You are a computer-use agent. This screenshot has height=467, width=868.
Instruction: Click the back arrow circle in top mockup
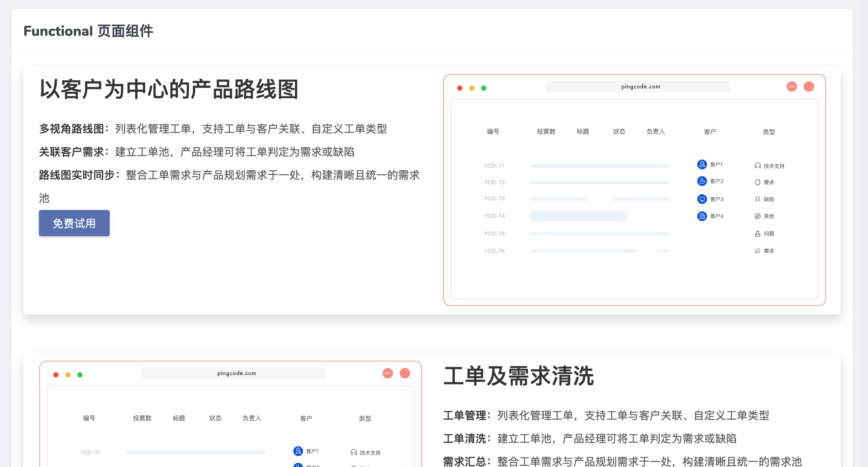pyautogui.click(x=791, y=87)
